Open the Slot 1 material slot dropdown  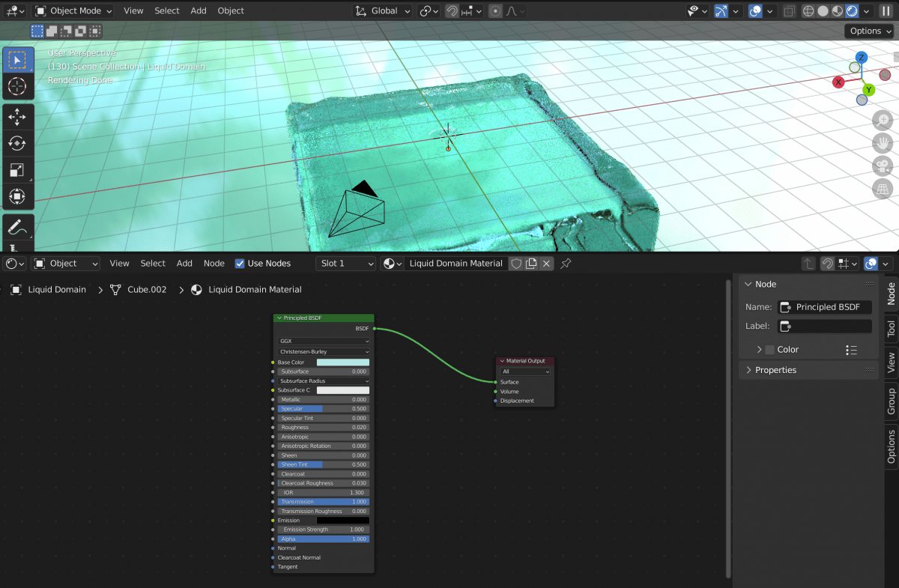pyautogui.click(x=345, y=264)
